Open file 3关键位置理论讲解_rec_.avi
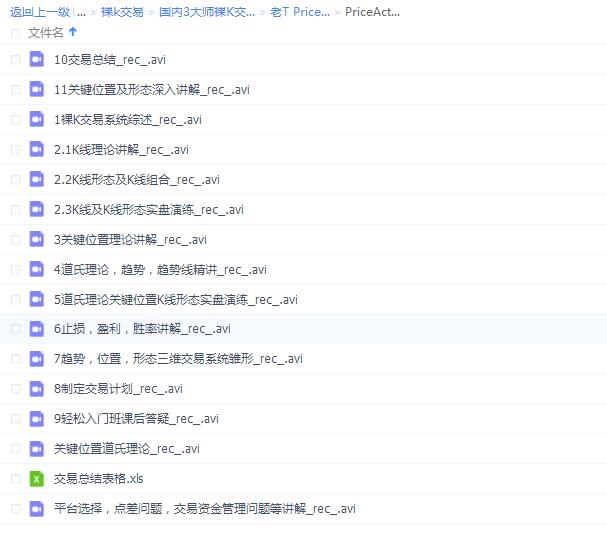Image resolution: width=607 pixels, height=534 pixels. tap(130, 240)
